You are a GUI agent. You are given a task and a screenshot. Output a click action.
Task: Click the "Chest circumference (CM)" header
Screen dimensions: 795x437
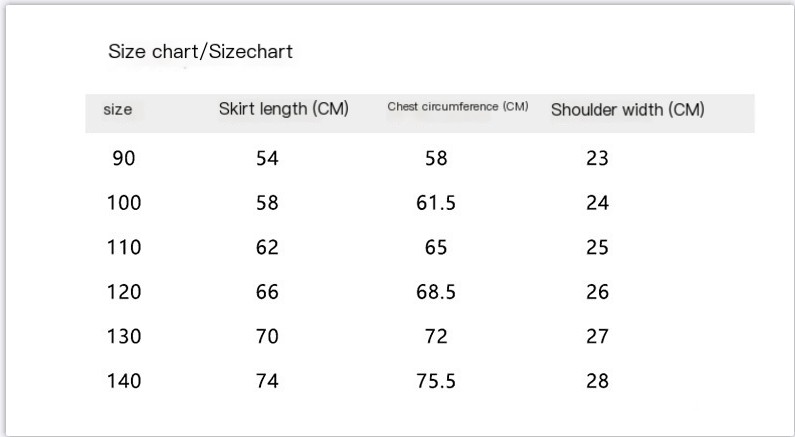[457, 107]
